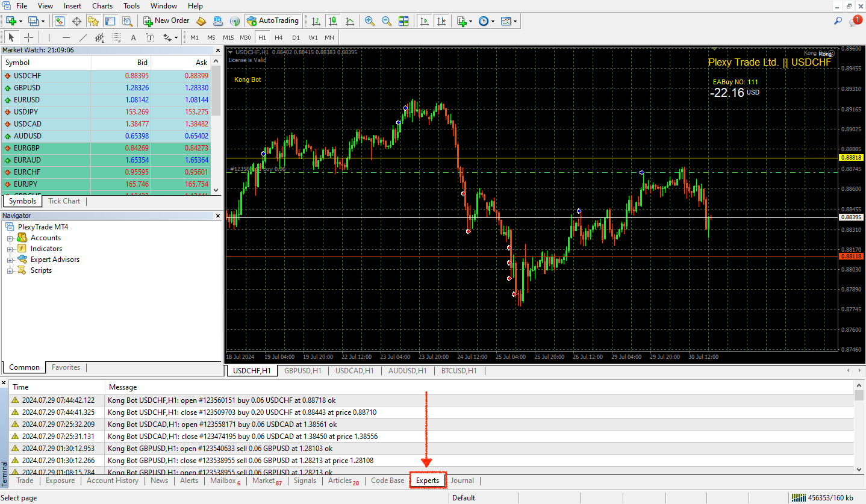The height and width of the screenshot is (504, 866).
Task: Switch chart to candlesticks type
Action: point(333,21)
